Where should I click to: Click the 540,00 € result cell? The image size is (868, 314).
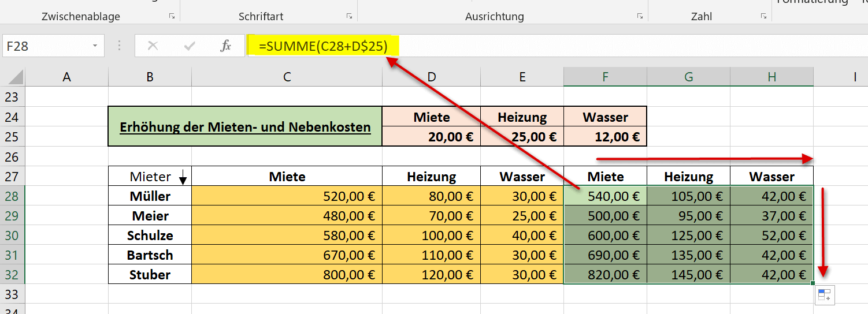click(605, 196)
